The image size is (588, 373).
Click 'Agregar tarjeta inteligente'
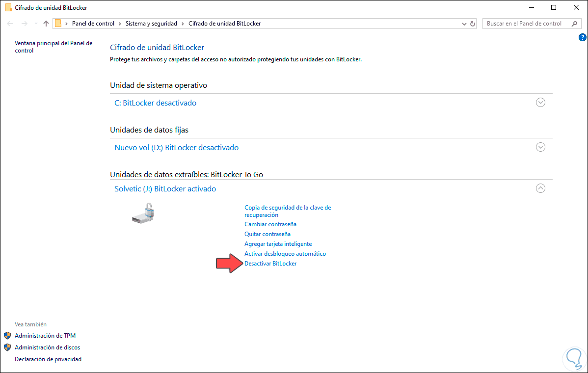278,243
